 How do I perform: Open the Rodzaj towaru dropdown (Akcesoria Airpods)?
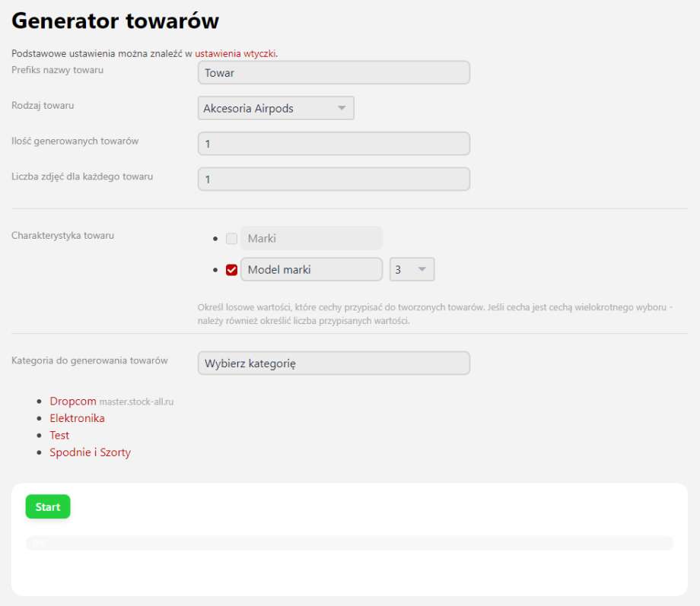pos(275,109)
